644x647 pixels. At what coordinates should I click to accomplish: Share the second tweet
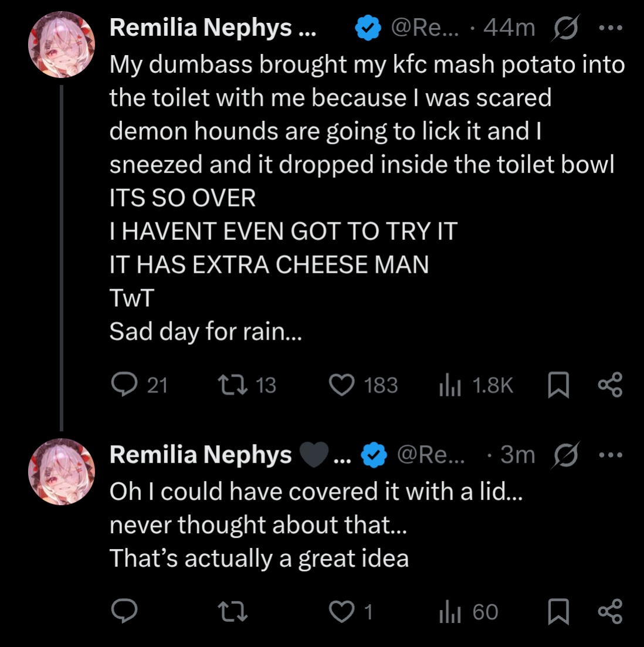610,612
